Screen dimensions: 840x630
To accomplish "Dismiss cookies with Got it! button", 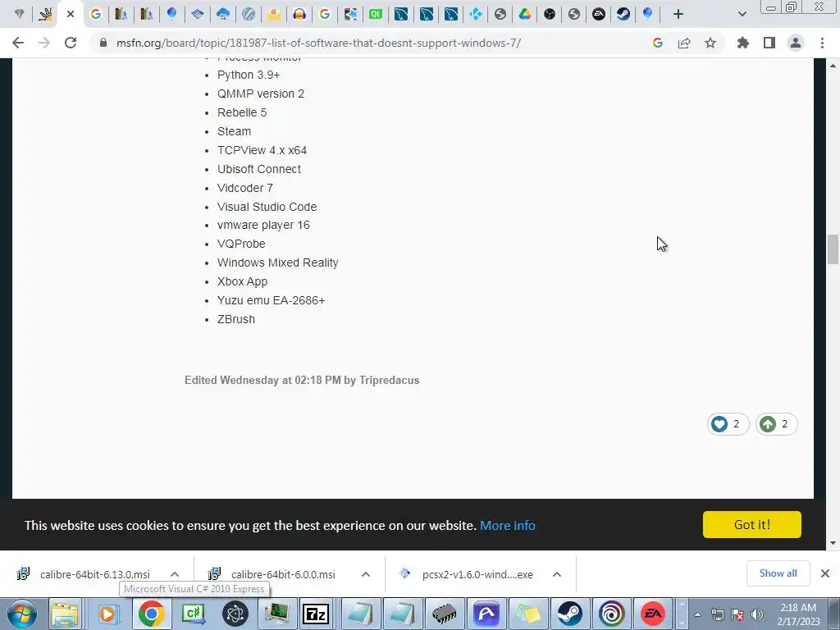I will pos(751,524).
